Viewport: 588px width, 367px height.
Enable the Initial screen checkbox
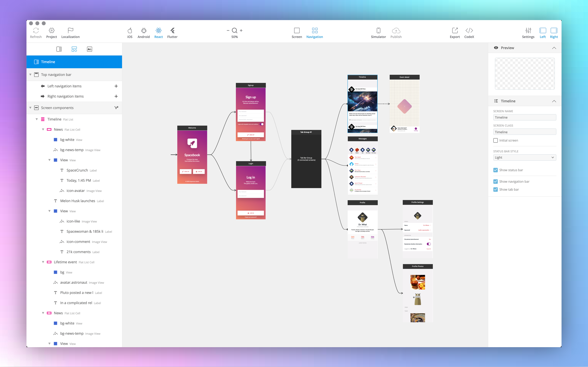tap(495, 141)
